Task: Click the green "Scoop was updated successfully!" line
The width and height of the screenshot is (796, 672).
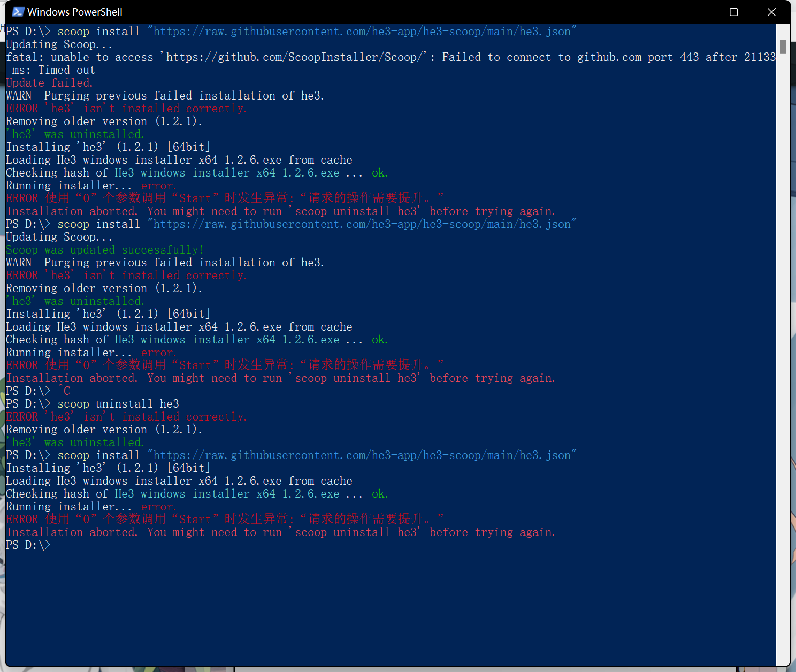Action: (x=105, y=250)
